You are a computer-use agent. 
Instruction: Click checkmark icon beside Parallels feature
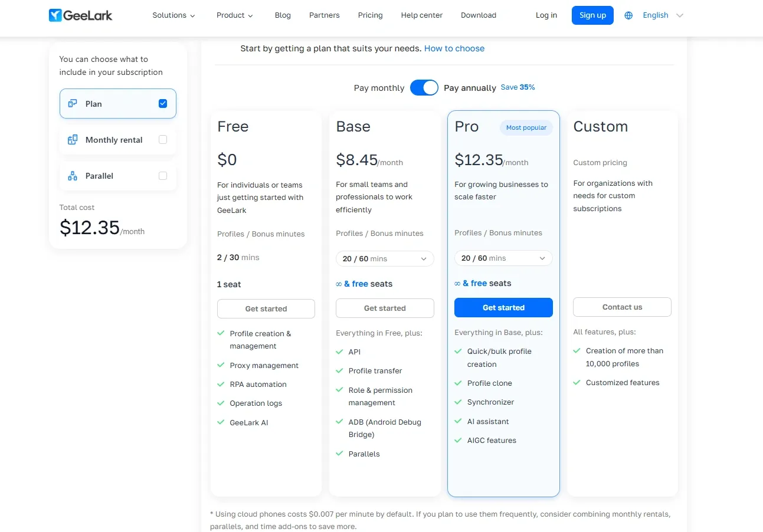[x=340, y=454]
